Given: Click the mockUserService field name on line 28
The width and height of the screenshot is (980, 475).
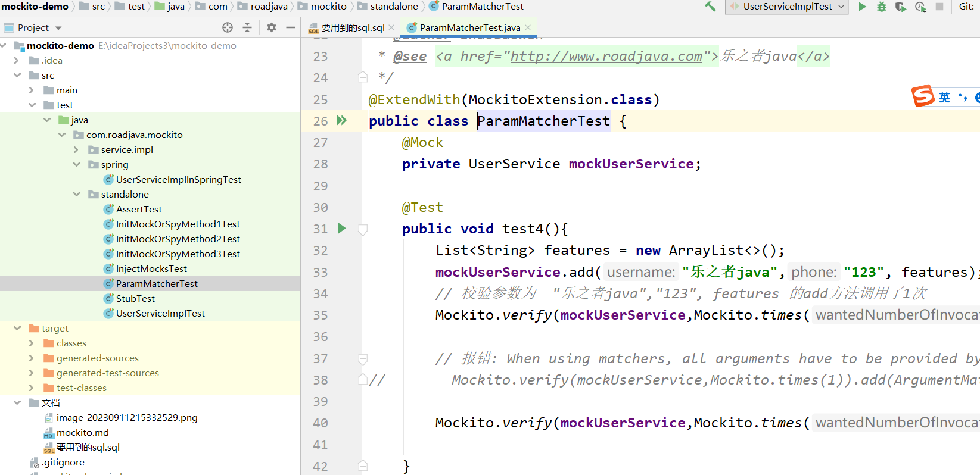Looking at the screenshot, I should coord(631,164).
